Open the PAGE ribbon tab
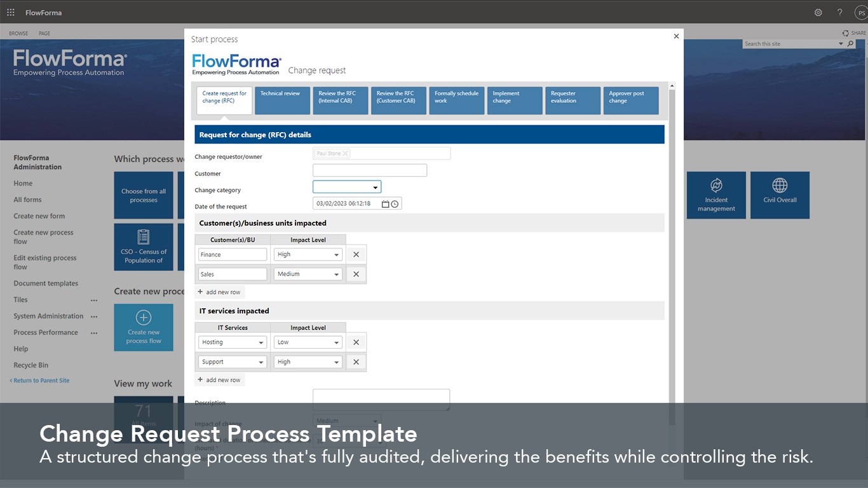The width and height of the screenshot is (868, 488). [x=44, y=34]
